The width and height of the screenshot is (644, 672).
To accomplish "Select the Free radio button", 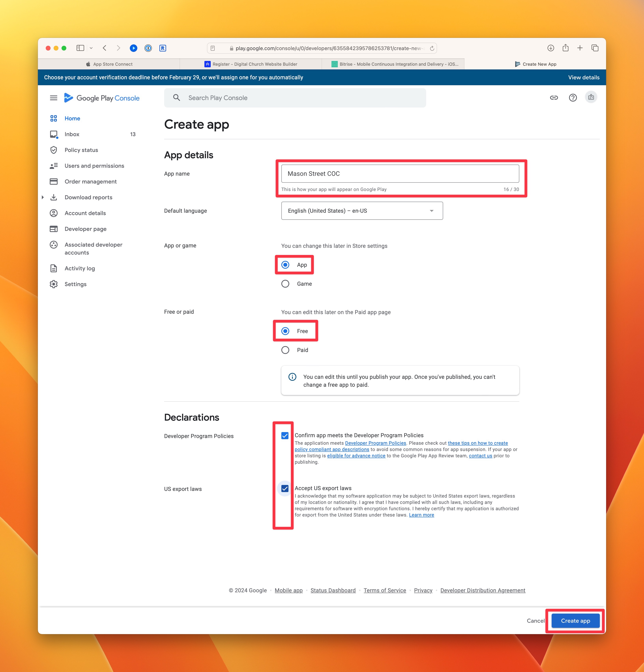I will coord(285,331).
